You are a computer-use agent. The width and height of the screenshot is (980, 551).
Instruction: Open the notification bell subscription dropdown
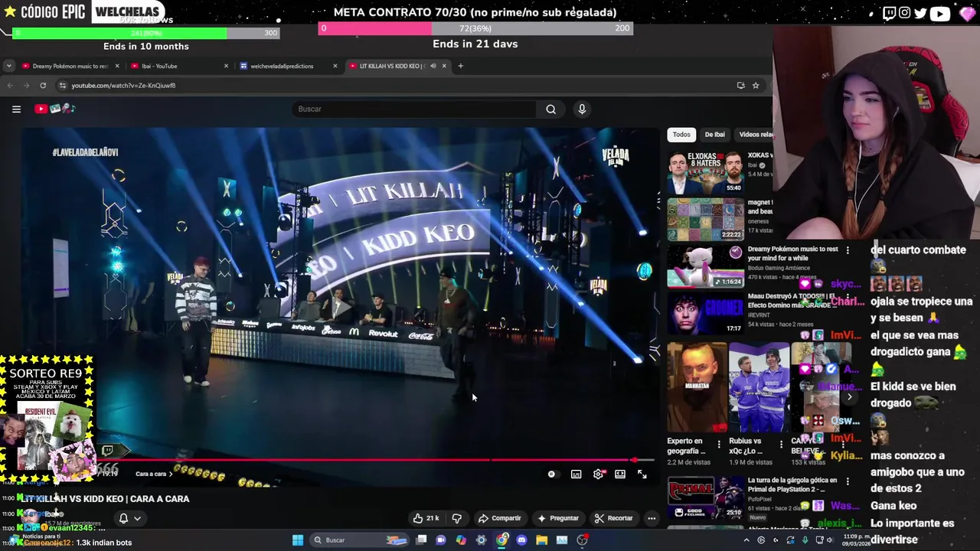129,518
